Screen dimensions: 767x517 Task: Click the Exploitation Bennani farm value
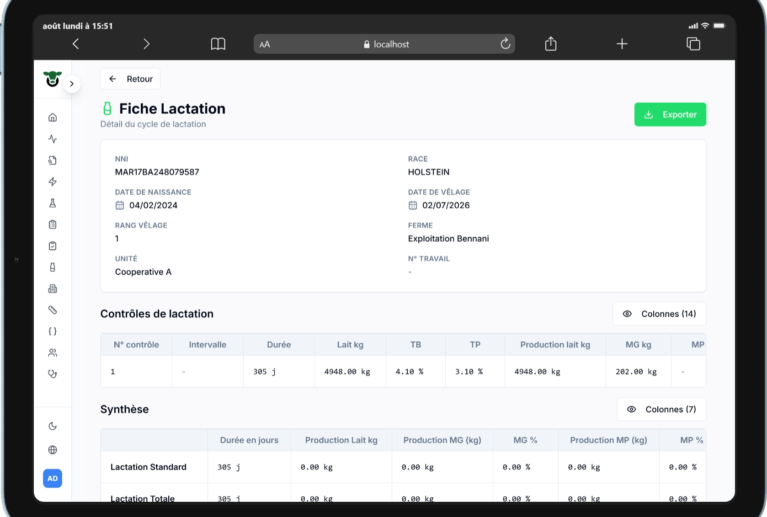pyautogui.click(x=449, y=239)
